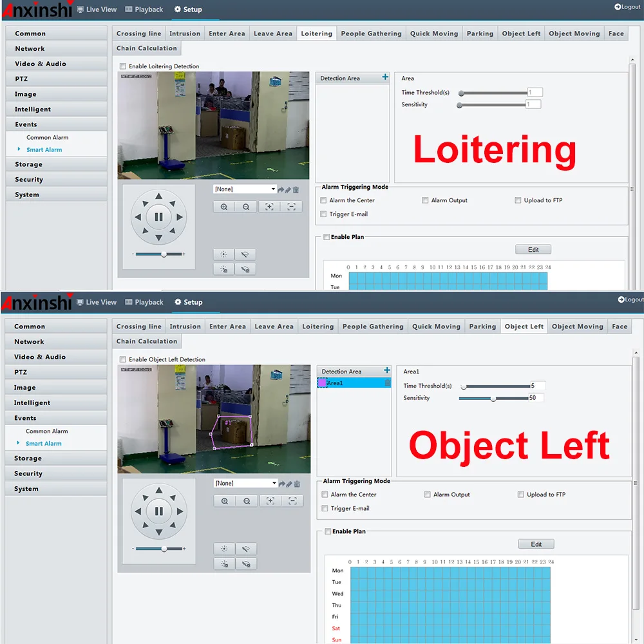Open People Gathering tab in top panel
The image size is (644, 644).
(x=371, y=33)
